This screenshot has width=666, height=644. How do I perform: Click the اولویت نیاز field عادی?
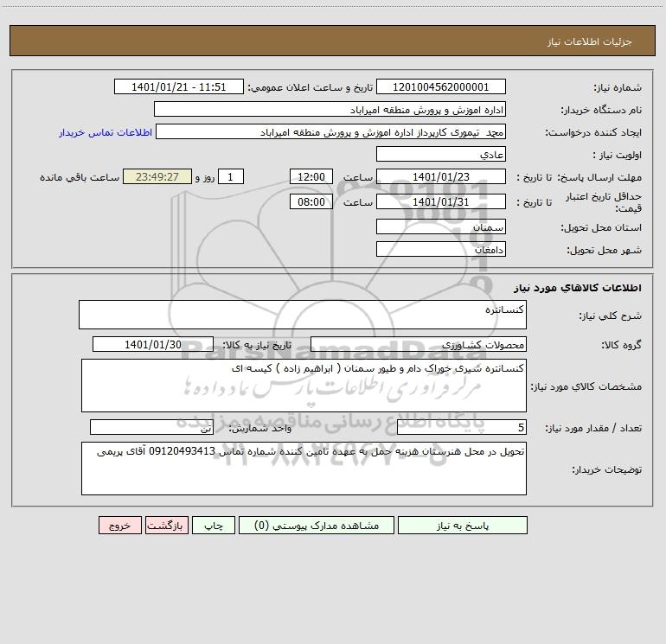[x=441, y=154]
